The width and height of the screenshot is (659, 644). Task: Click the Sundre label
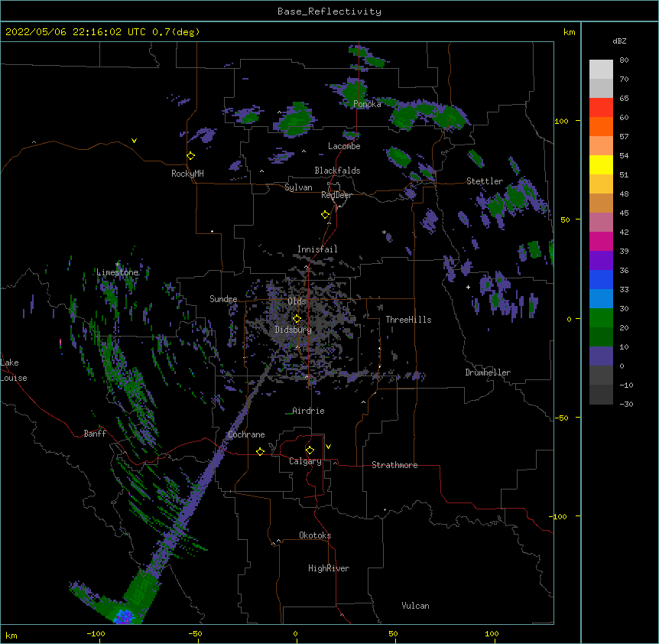pyautogui.click(x=223, y=299)
